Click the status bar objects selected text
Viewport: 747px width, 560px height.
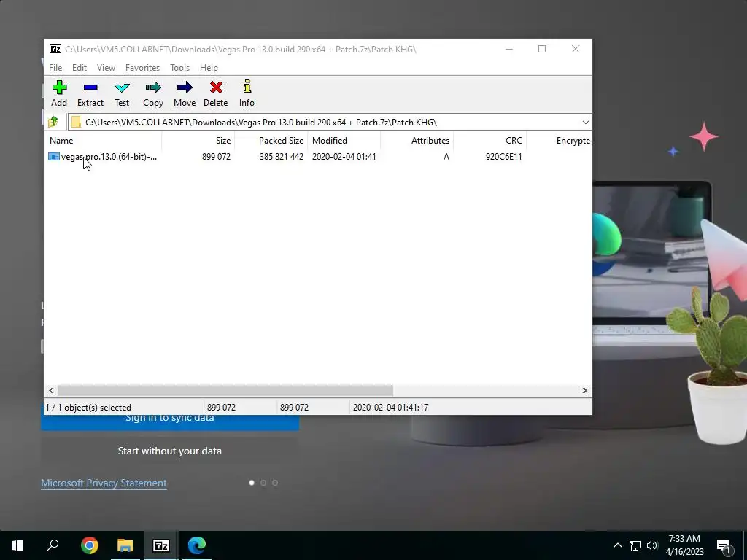click(88, 407)
